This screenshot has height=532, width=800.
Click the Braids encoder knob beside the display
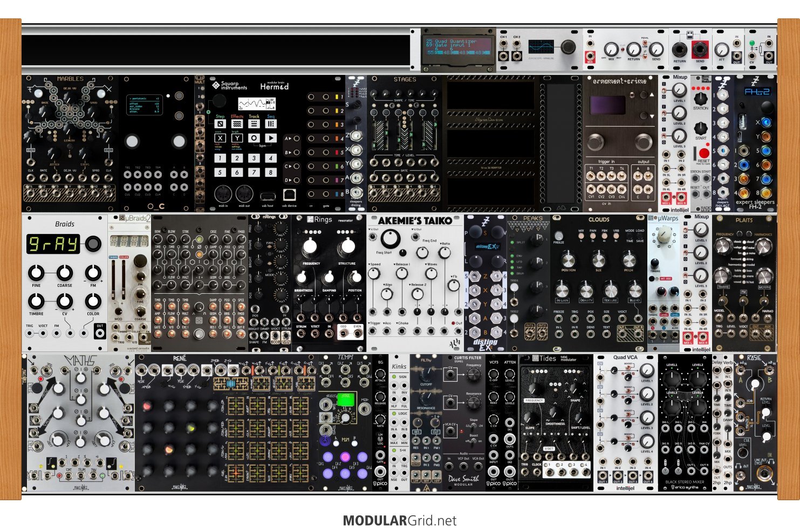click(x=93, y=244)
